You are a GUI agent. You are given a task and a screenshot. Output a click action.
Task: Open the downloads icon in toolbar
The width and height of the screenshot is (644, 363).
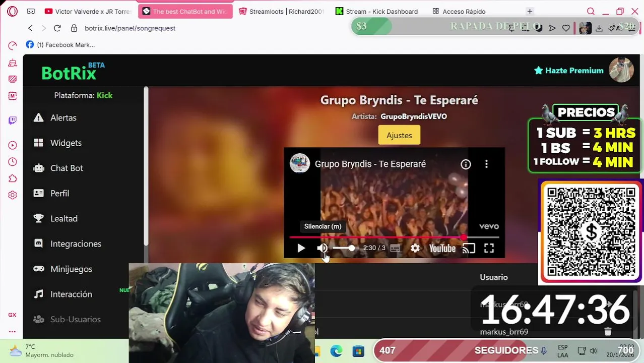point(599,28)
